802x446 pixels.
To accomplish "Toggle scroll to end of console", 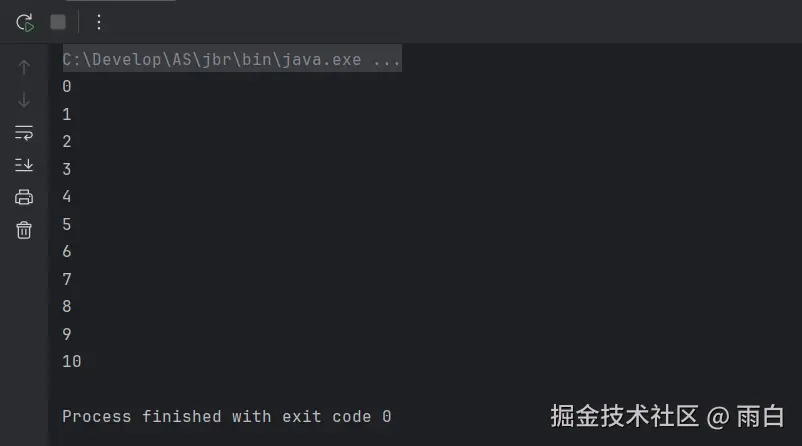I will [24, 165].
